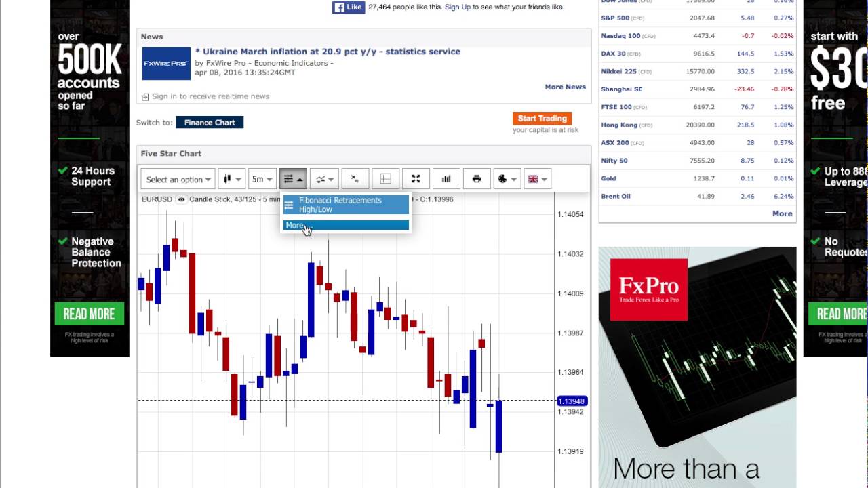868x488 pixels.
Task: Toggle the crosshair grid layout icon
Action: pos(386,179)
